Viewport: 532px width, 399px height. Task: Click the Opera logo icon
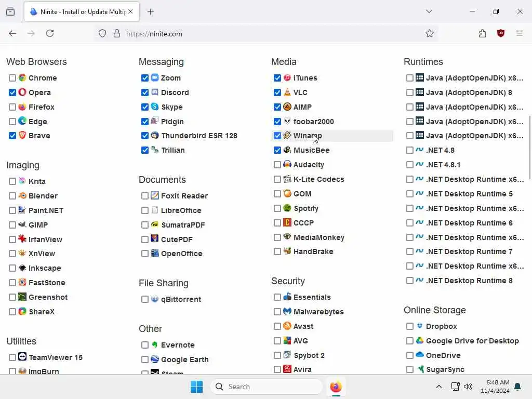tap(22, 92)
